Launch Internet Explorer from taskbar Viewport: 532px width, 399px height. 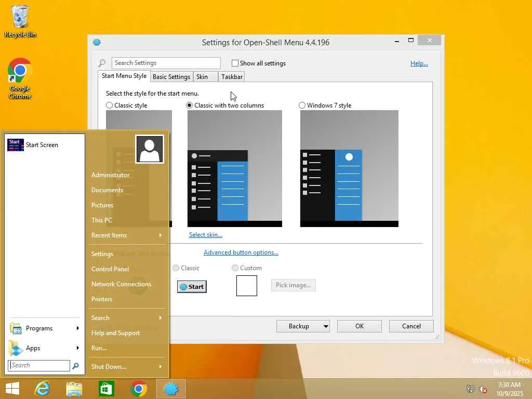(43, 389)
